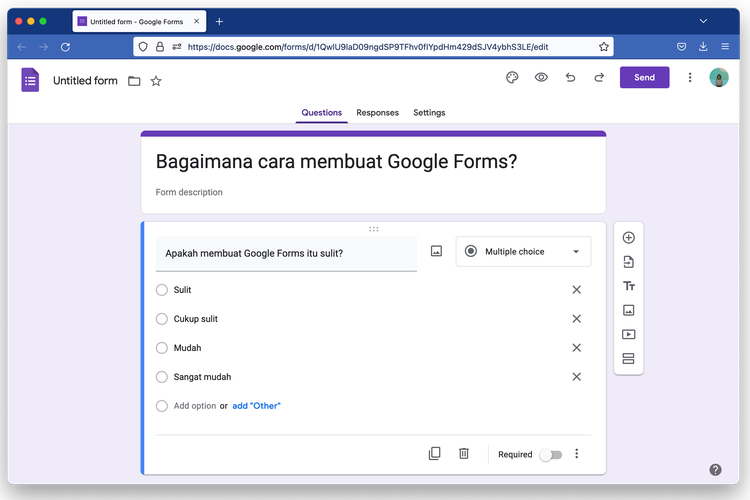
Task: Open the Multiple choice question type dropdown
Action: click(523, 252)
